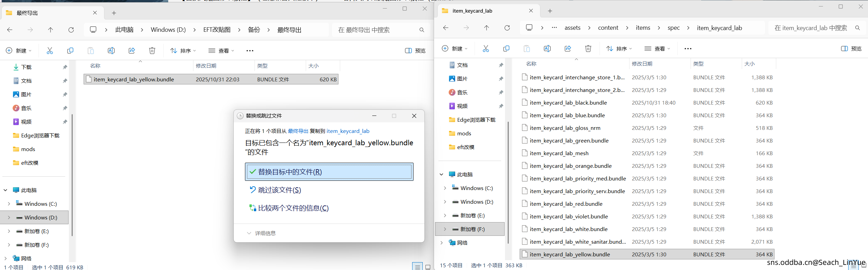
Task: Toggle preview pane in left window
Action: (x=415, y=51)
